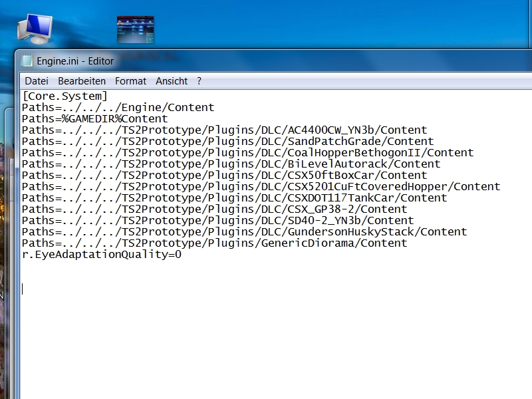Click the Paths=../../../Engine/Content line

pyautogui.click(x=118, y=108)
